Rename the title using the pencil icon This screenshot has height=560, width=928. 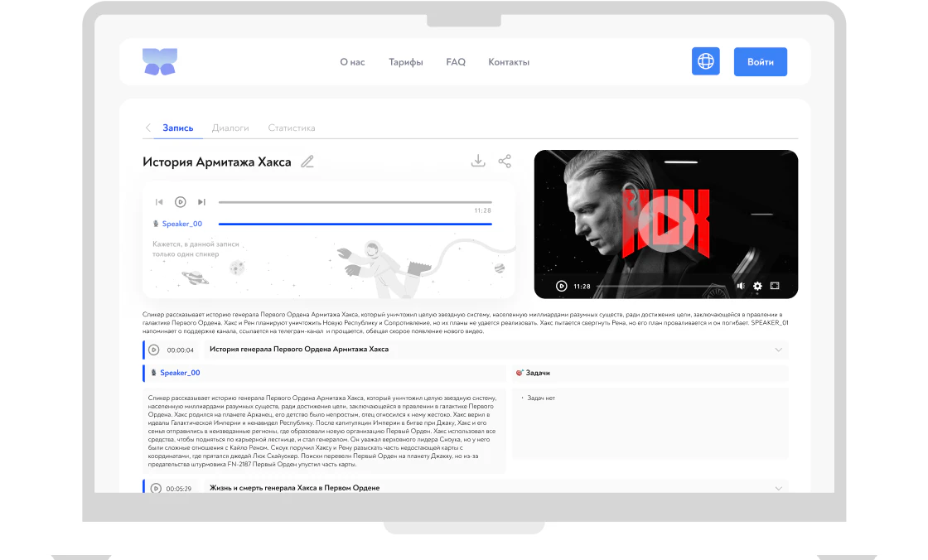(307, 162)
